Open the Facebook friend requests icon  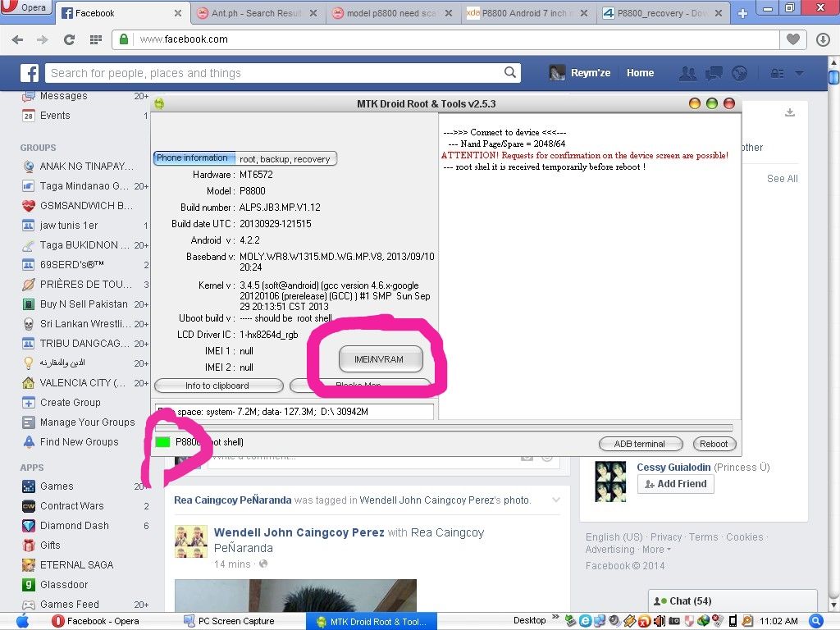click(x=687, y=73)
